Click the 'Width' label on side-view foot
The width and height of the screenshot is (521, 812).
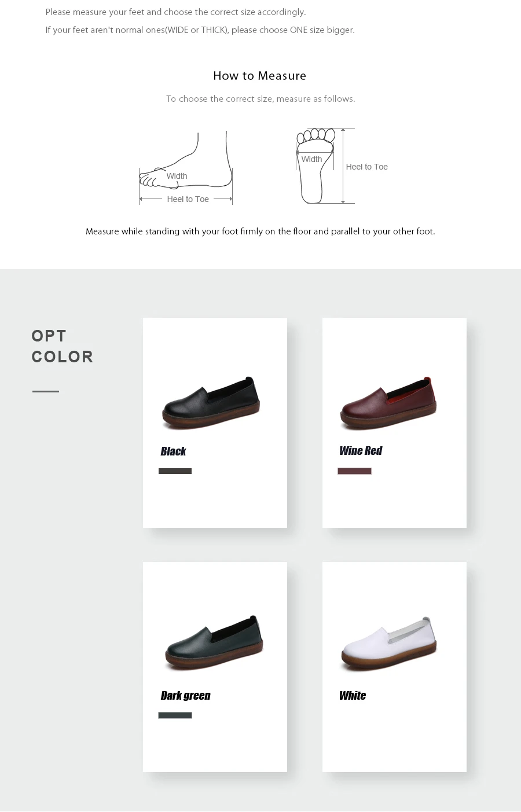point(177,176)
